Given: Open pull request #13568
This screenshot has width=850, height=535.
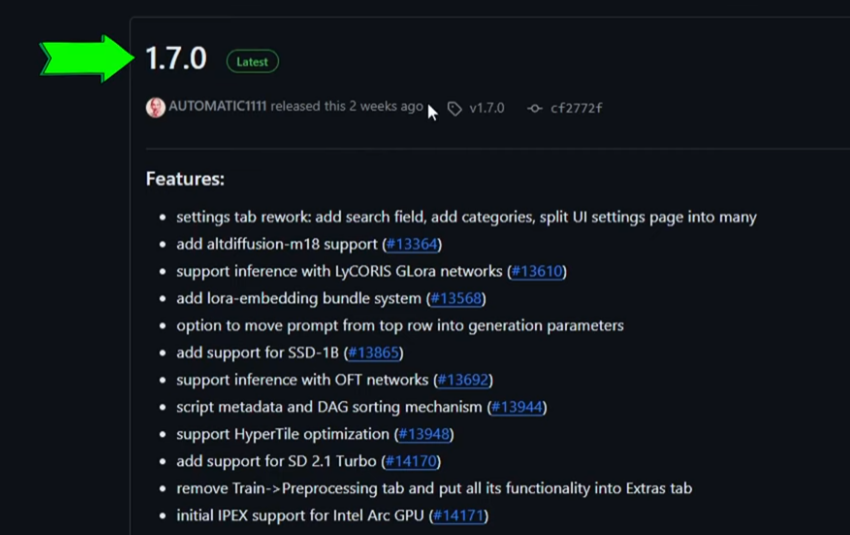Looking at the screenshot, I should point(456,299).
